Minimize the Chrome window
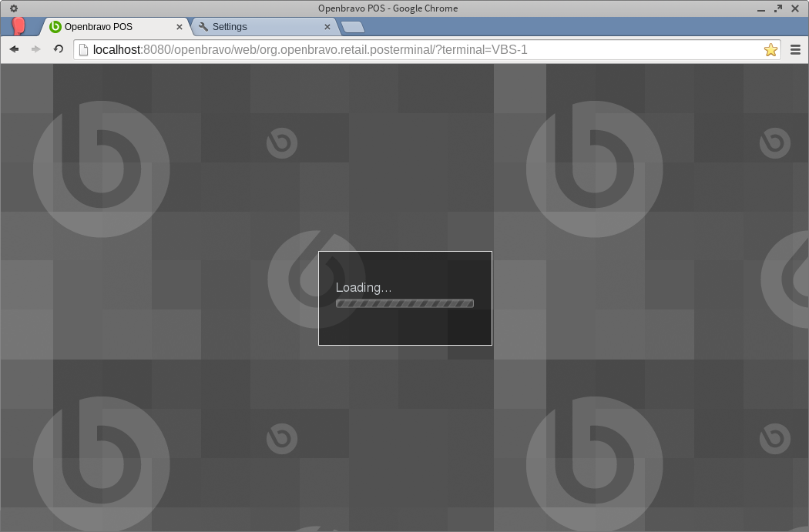This screenshot has width=809, height=532. point(761,8)
